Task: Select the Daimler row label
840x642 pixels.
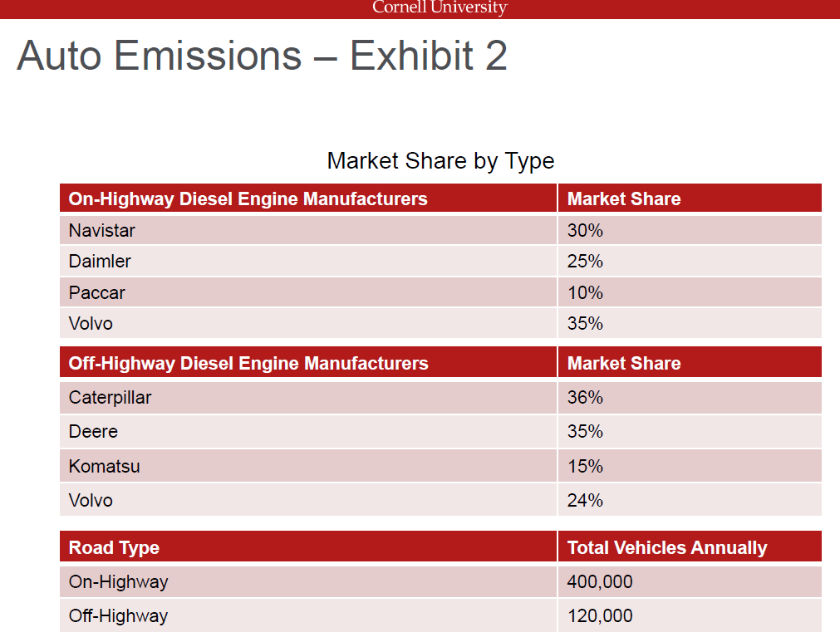Action: coord(100,262)
